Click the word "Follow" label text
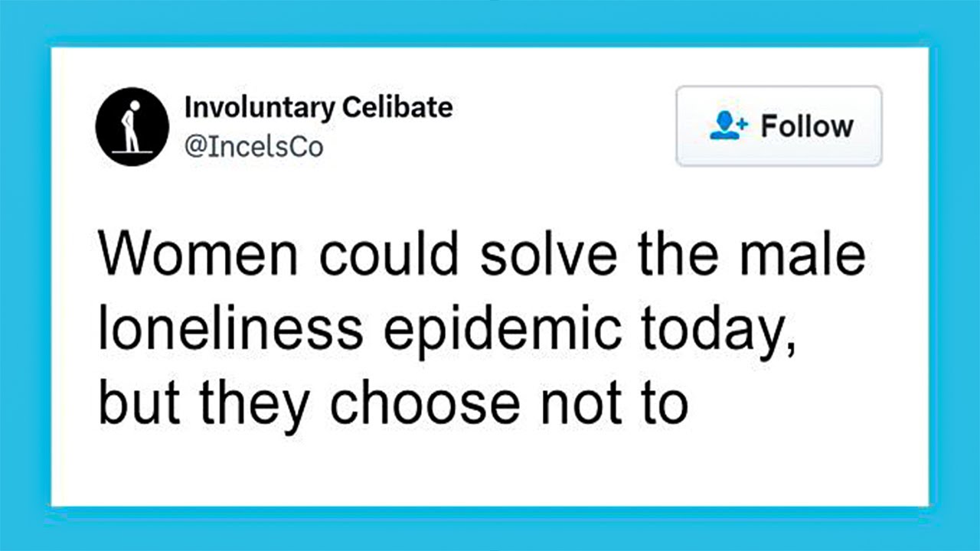This screenshot has width=980, height=551. (x=807, y=126)
